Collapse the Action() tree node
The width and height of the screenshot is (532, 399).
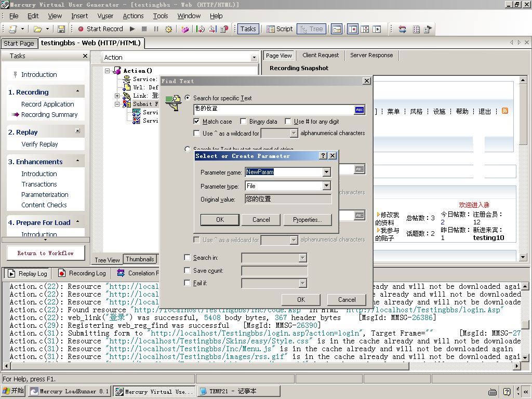108,71
